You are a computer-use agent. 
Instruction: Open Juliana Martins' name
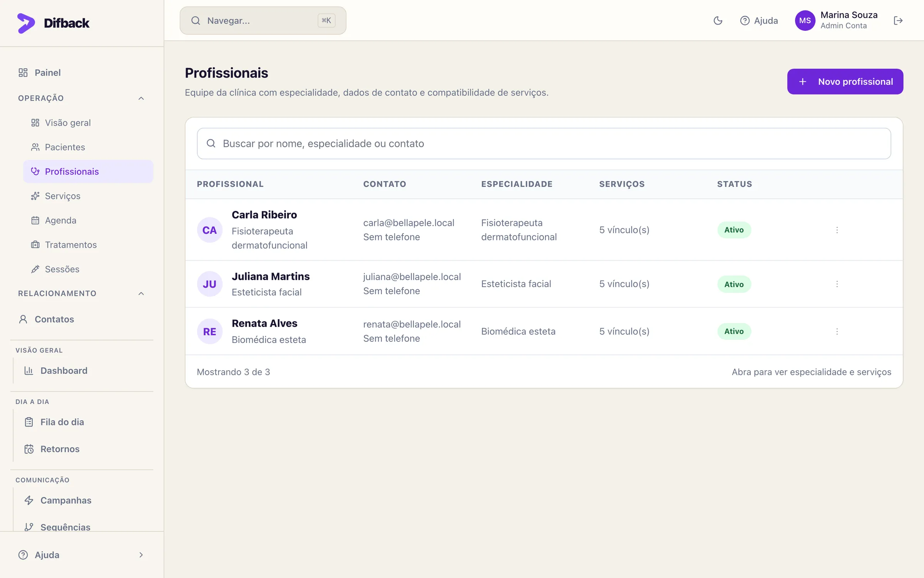(271, 276)
